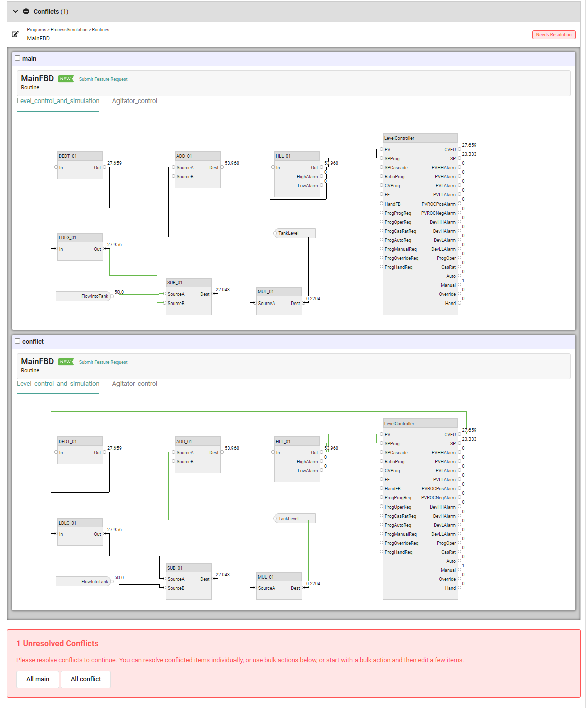This screenshot has height=708, width=588.
Task: Check the conflict version checkbox
Action: (x=17, y=341)
